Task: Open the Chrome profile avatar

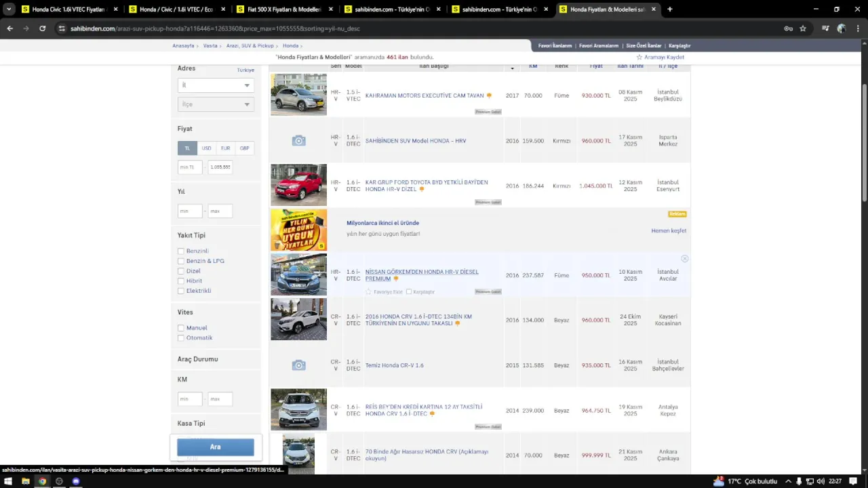Action: click(x=842, y=28)
